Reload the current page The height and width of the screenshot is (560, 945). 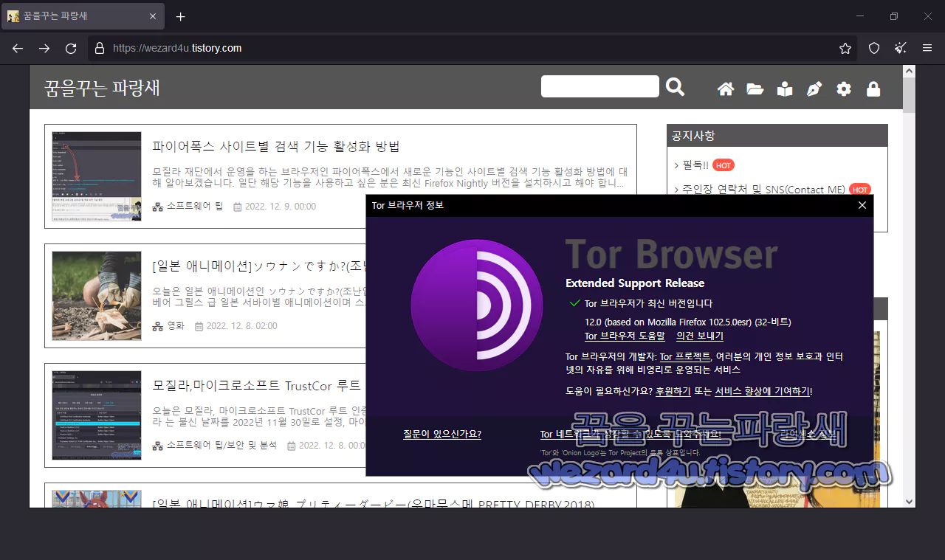(71, 48)
